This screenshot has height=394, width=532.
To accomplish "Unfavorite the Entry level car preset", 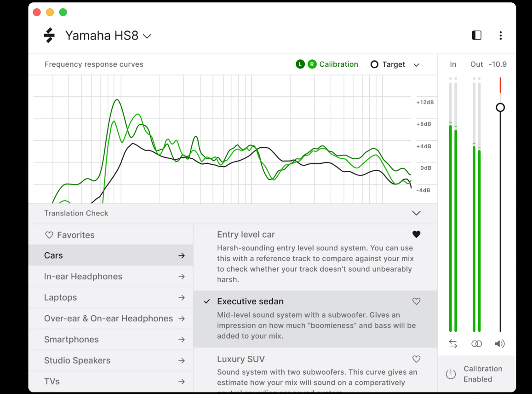I will coord(416,234).
